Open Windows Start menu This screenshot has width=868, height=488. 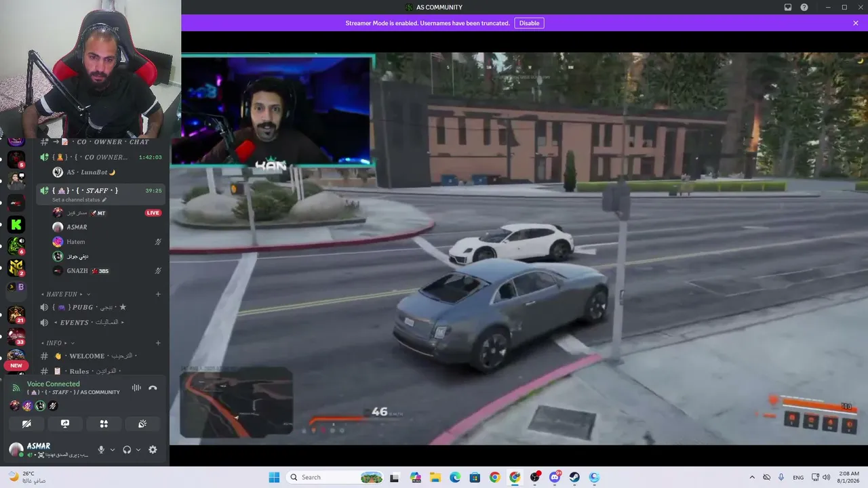tap(274, 477)
